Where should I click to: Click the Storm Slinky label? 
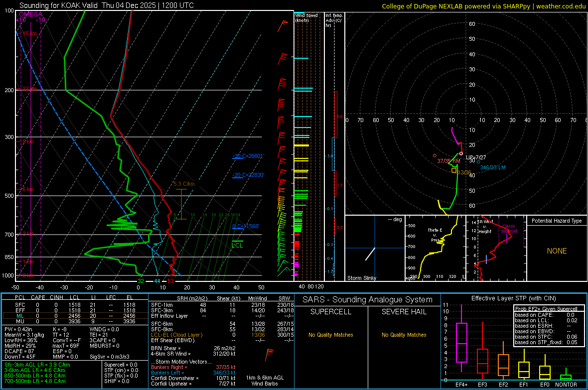(x=362, y=278)
